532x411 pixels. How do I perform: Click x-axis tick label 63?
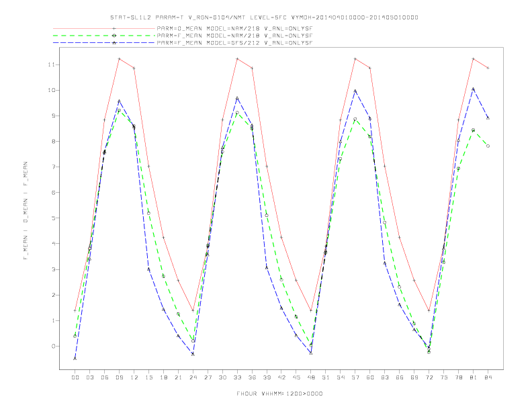pos(385,377)
